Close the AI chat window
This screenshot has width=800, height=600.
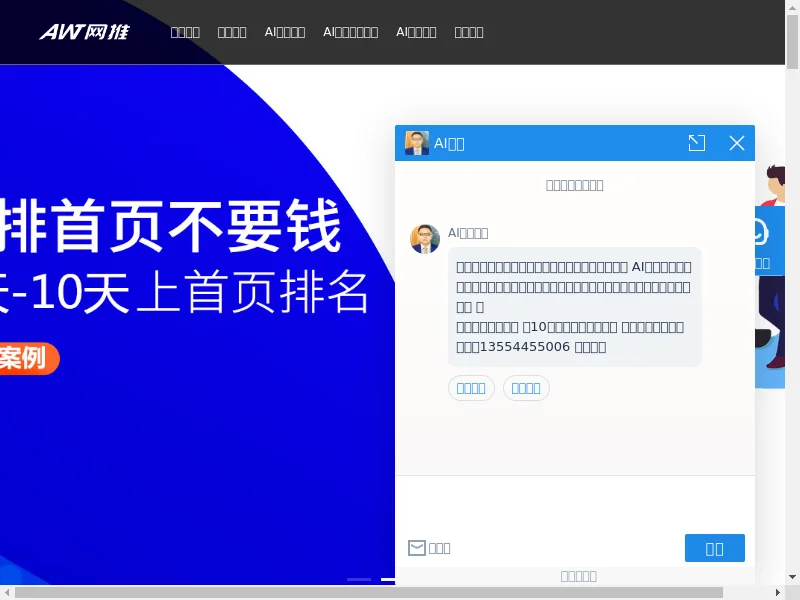click(x=737, y=143)
